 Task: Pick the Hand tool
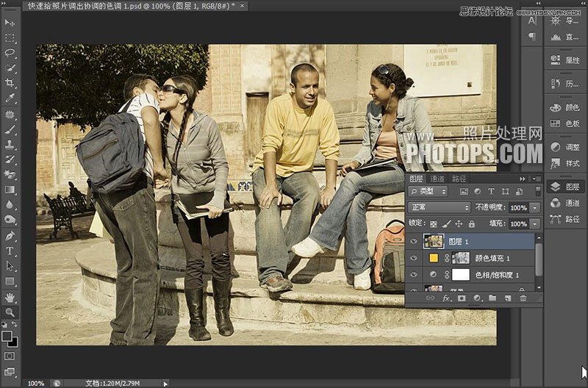(10, 297)
